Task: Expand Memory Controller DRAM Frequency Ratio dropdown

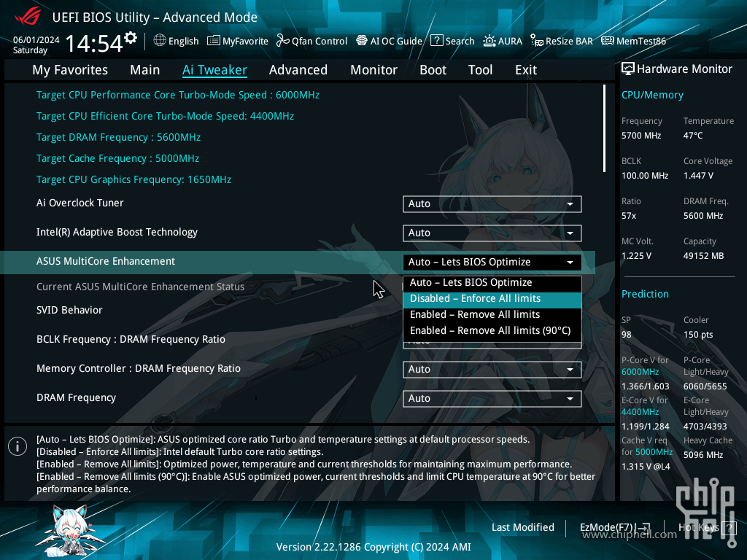Action: tap(492, 370)
